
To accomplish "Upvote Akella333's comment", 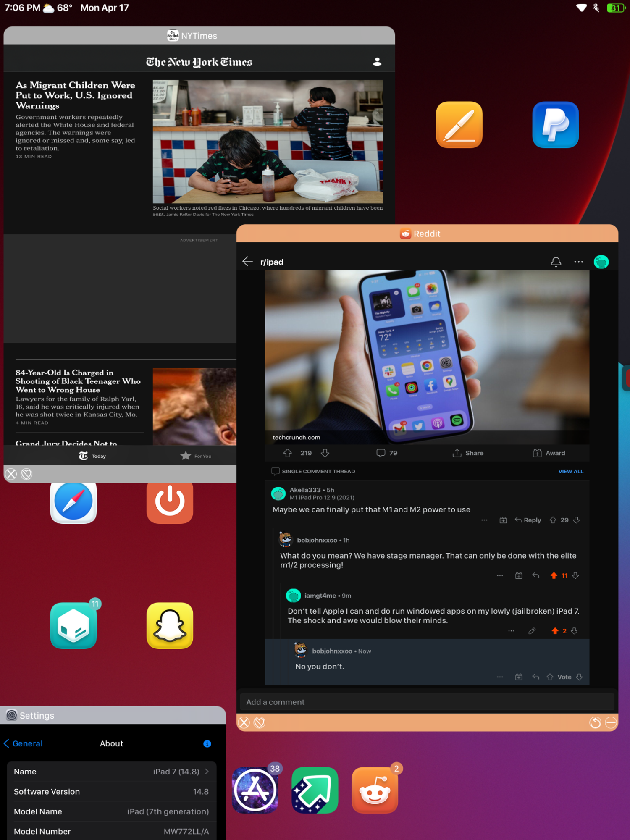I will click(553, 520).
